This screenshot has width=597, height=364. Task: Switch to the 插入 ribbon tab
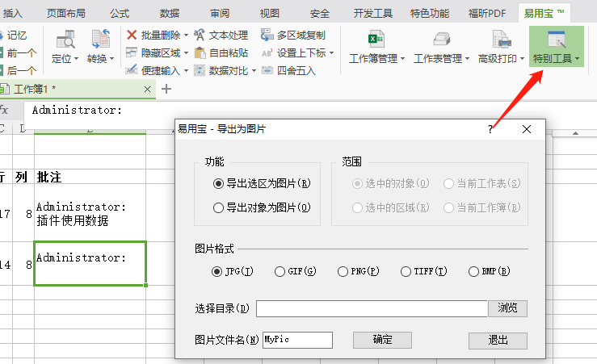click(12, 14)
